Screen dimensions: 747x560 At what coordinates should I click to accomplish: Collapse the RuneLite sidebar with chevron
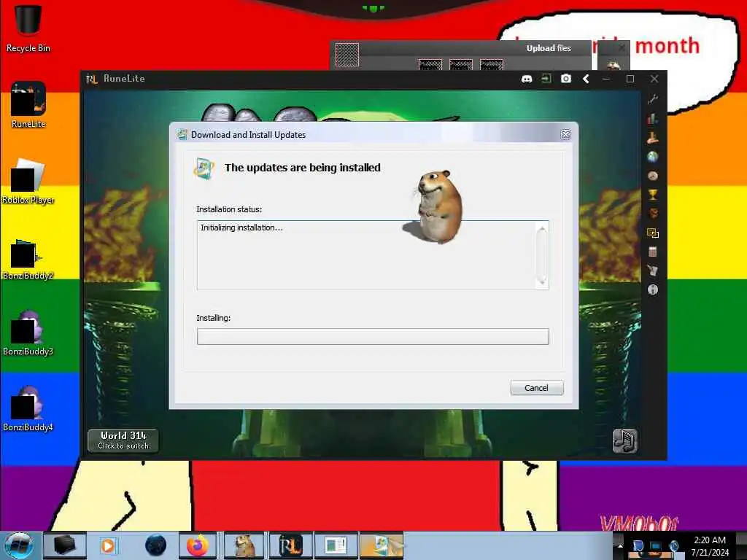pyautogui.click(x=586, y=79)
